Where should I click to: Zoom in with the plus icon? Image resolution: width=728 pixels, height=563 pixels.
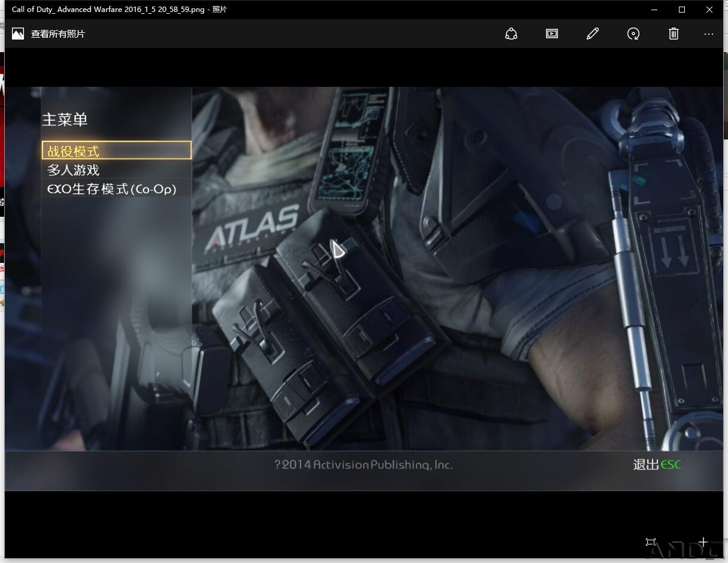pyautogui.click(x=703, y=542)
